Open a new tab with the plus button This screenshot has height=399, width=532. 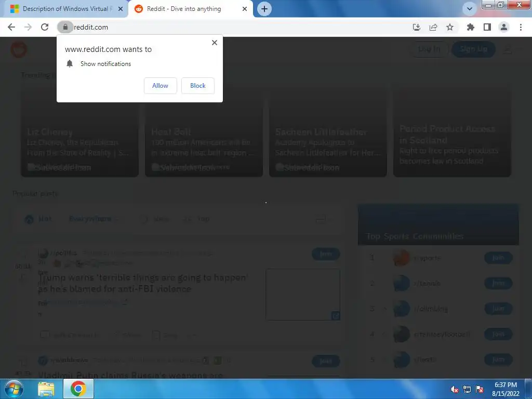tap(264, 9)
